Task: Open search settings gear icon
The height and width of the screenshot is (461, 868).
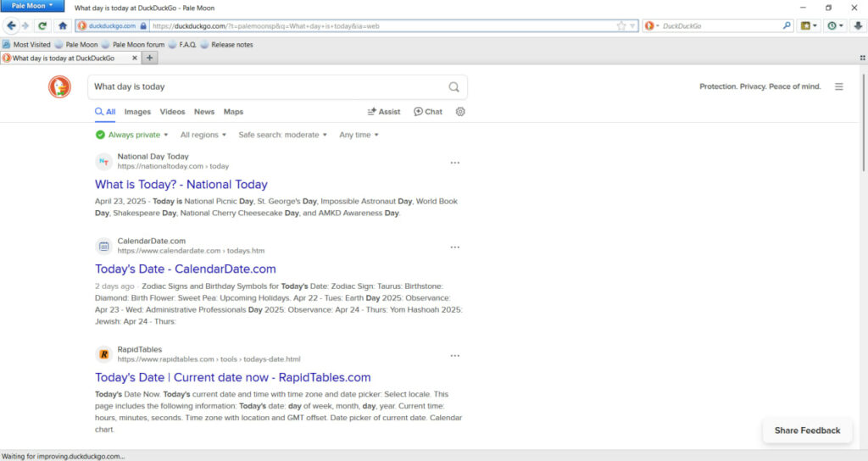Action: pyautogui.click(x=460, y=112)
